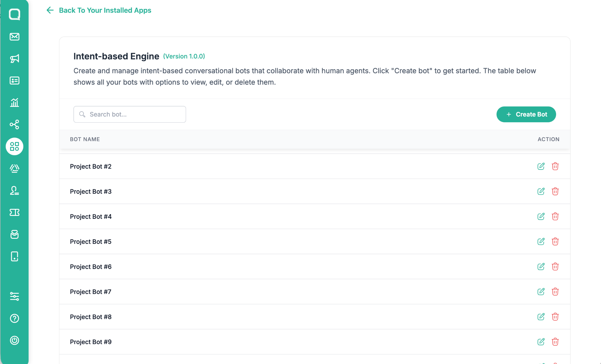Delete Project Bot #7
The width and height of the screenshot is (601, 364).
pyautogui.click(x=555, y=292)
